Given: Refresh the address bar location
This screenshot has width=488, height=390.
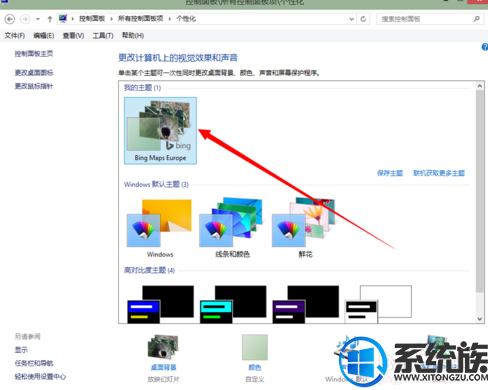Looking at the screenshot, I should pyautogui.click(x=363, y=19).
